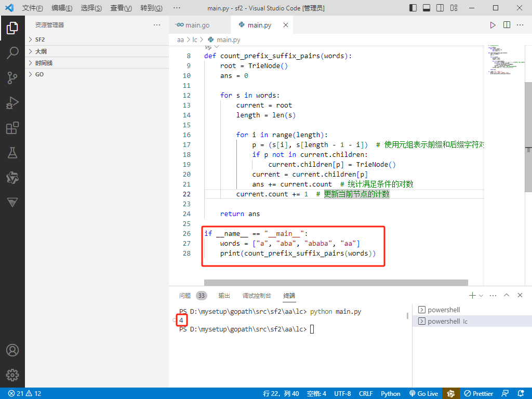
Task: Expand the 大纲 outline section
Action: point(97,51)
